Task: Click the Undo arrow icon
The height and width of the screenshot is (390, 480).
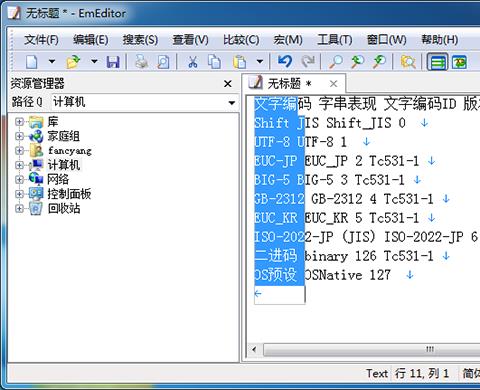Action: pos(285,61)
